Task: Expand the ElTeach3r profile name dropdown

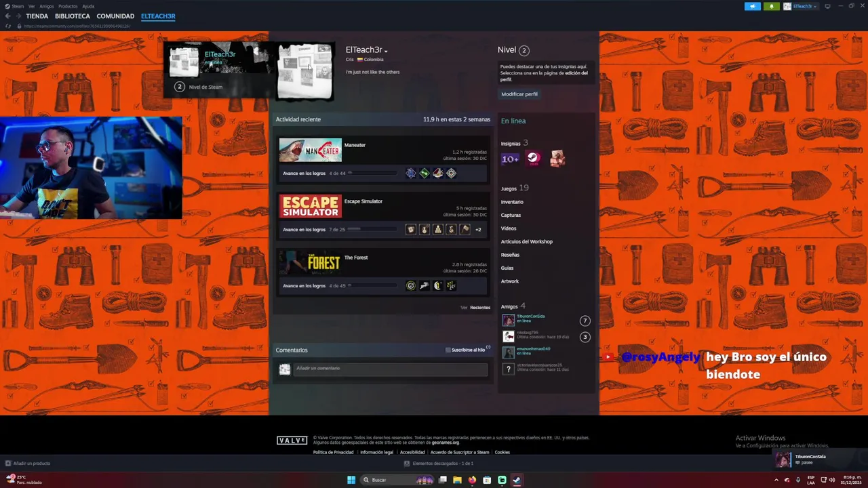Action: point(386,51)
